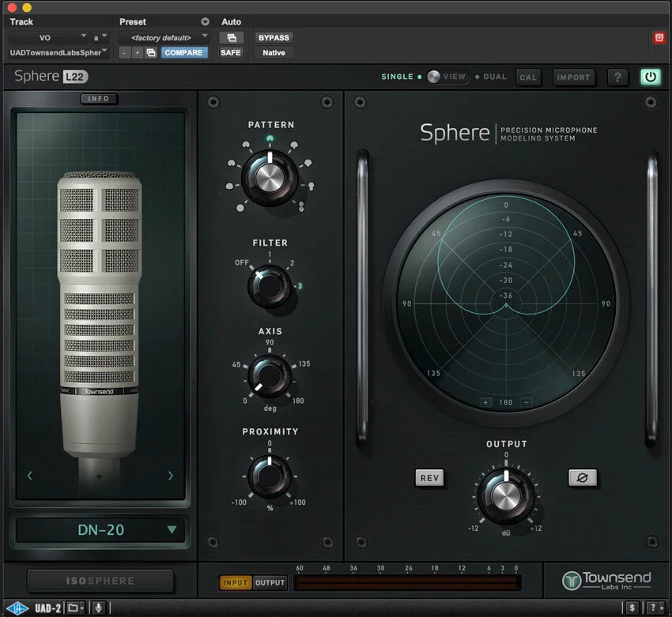Screen dimensions: 672x617
Task: Select the highlighted cardioid pattern icon
Action: [x=270, y=138]
